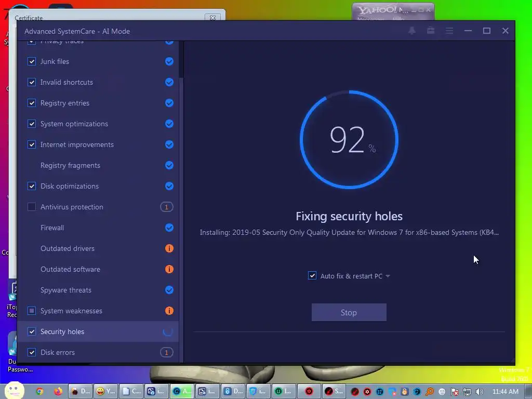Select the Registry fragments row label
Image resolution: width=532 pixels, height=399 pixels.
(x=70, y=165)
